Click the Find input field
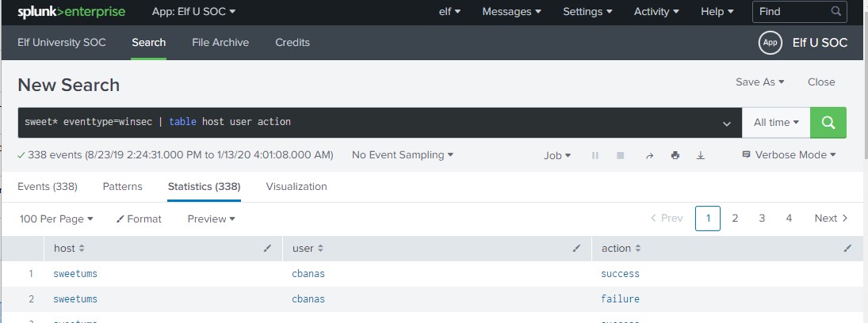The width and height of the screenshot is (868, 323). pyautogui.click(x=791, y=11)
